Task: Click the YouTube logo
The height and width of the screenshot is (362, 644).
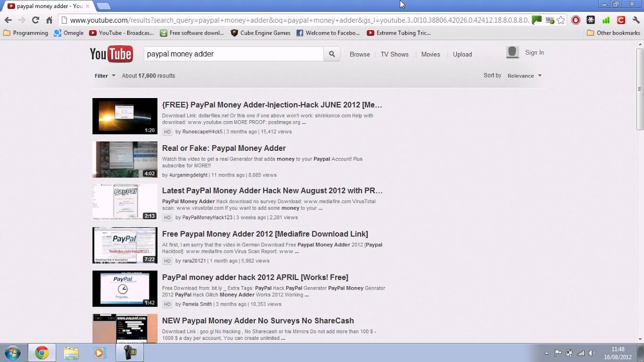Action: (111, 54)
